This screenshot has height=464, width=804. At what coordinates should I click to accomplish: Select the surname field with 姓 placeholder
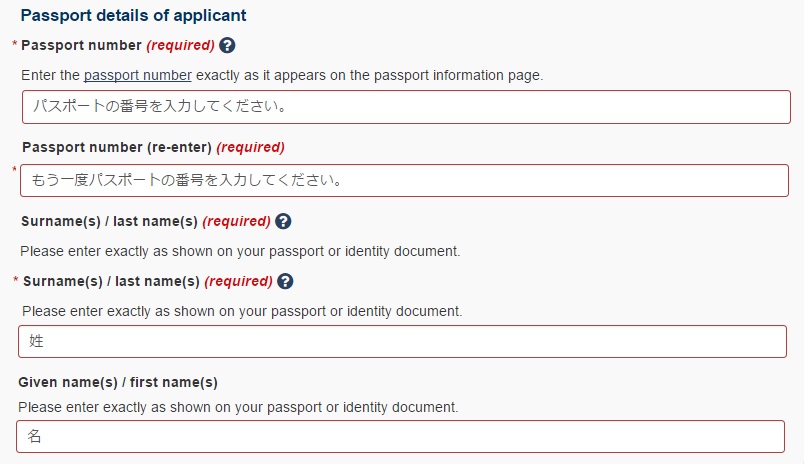pos(402,341)
